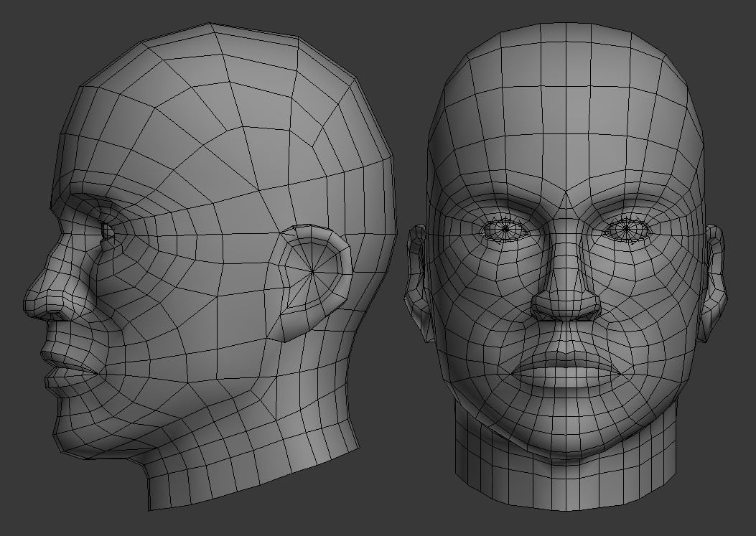Select the front-view head's left-side eye pupil
The height and width of the screenshot is (536, 756).
coord(505,229)
